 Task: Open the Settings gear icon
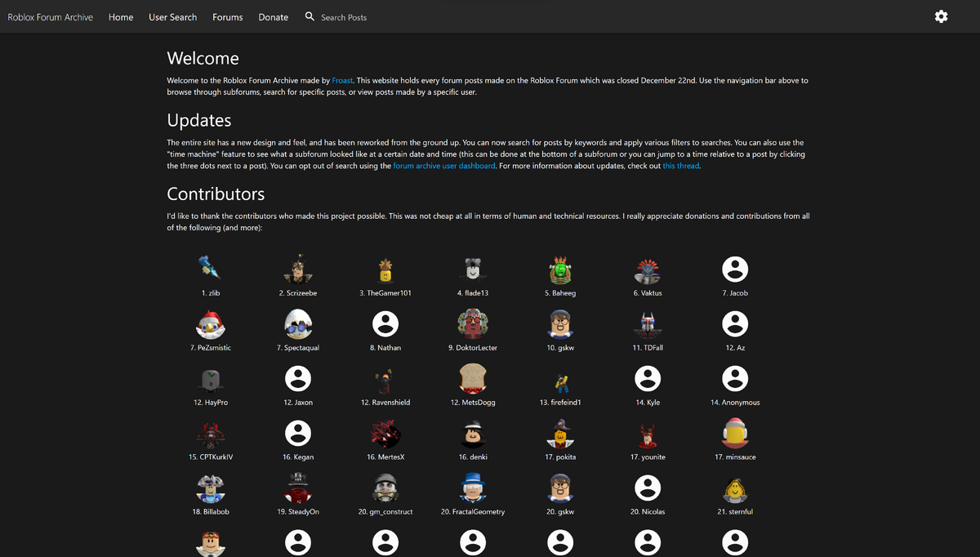[941, 16]
